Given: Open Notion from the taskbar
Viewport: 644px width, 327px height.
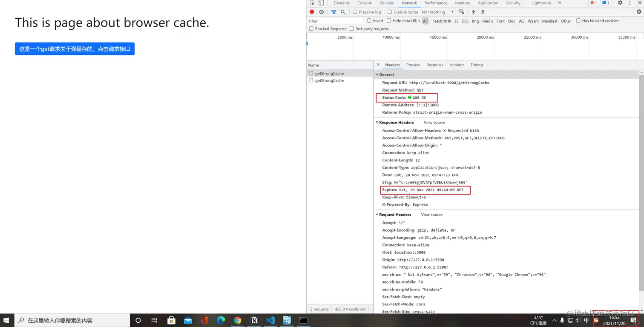Looking at the screenshot, I should coord(254,320).
